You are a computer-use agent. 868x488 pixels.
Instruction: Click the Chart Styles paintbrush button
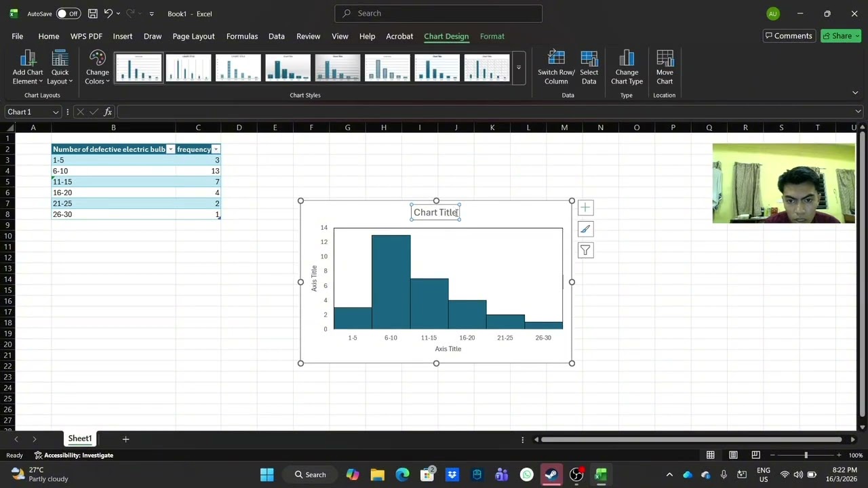pyautogui.click(x=585, y=229)
